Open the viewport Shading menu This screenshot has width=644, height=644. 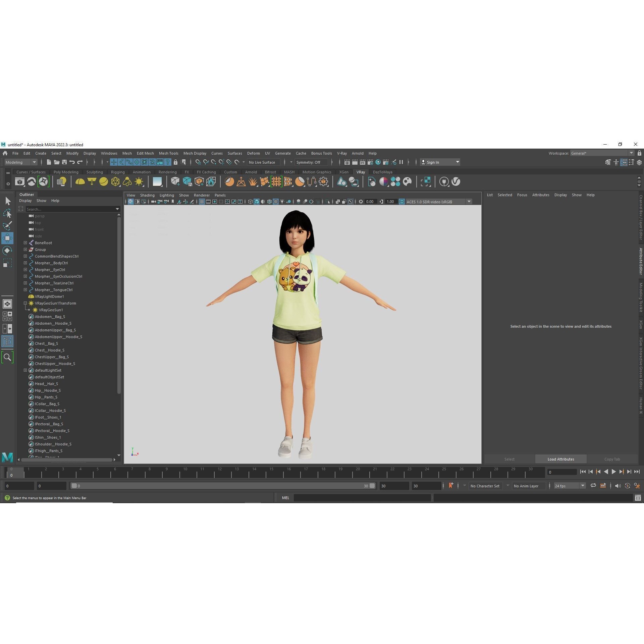(x=147, y=195)
